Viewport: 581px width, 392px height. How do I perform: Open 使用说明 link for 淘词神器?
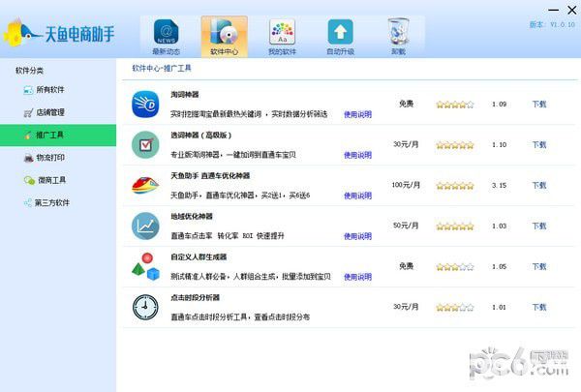point(357,114)
